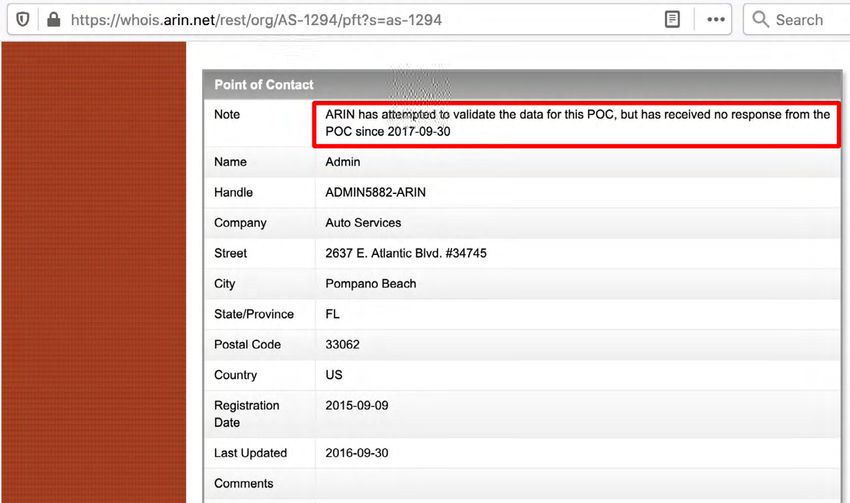Select the postal code 33062

click(x=342, y=345)
